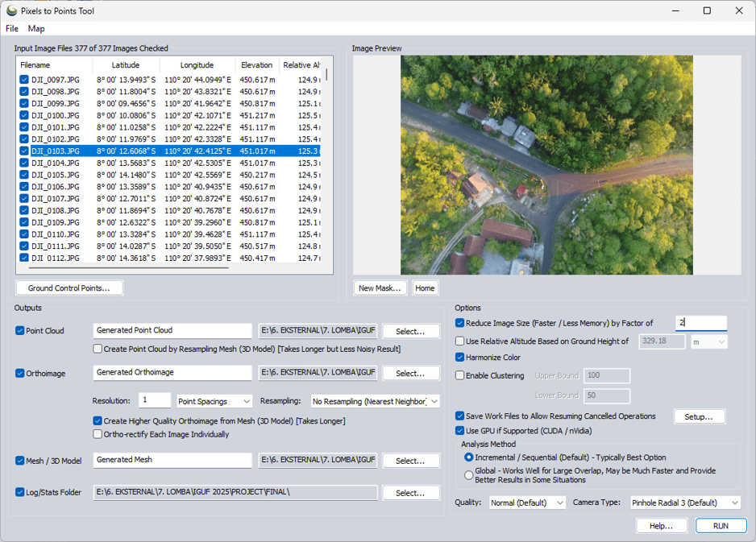Screen dimensions: 756x542
Task: Toggle the Harmonize Color option
Action: point(460,357)
